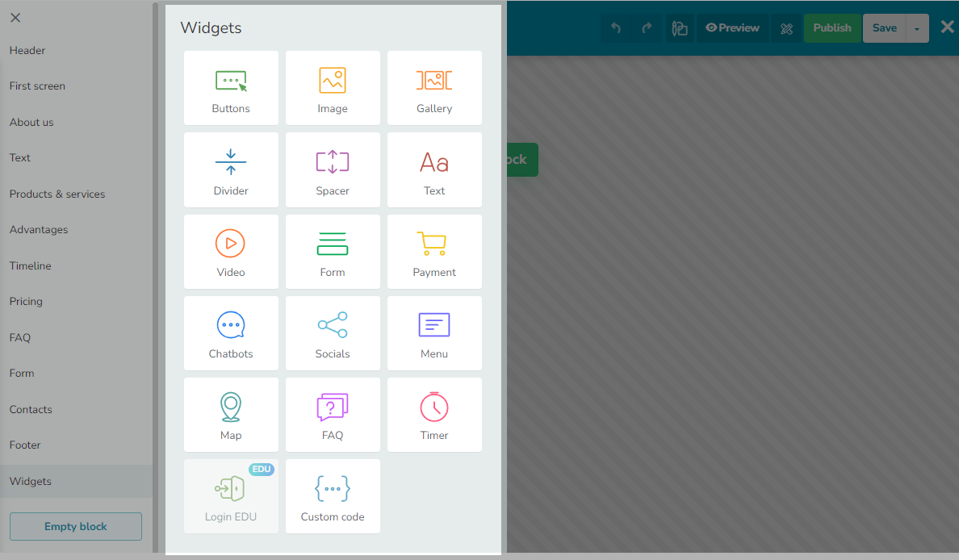Screen dimensions: 959x560
Task: Open the Products & services category
Action: coord(57,194)
